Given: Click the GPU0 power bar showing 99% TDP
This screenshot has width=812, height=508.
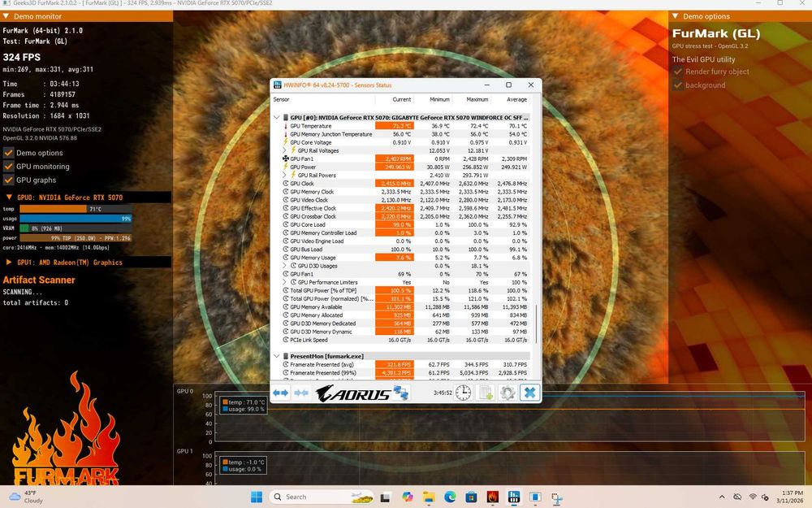Looking at the screenshot, I should coord(76,238).
